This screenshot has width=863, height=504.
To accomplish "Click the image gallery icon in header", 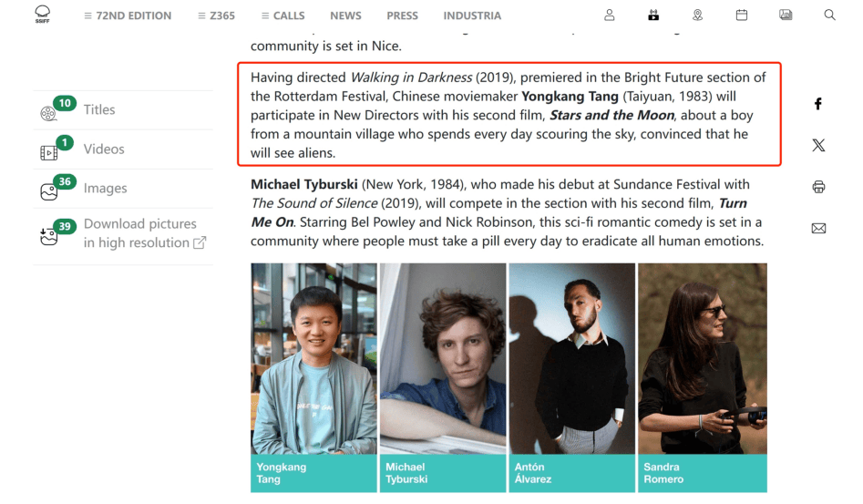I will pyautogui.click(x=786, y=15).
